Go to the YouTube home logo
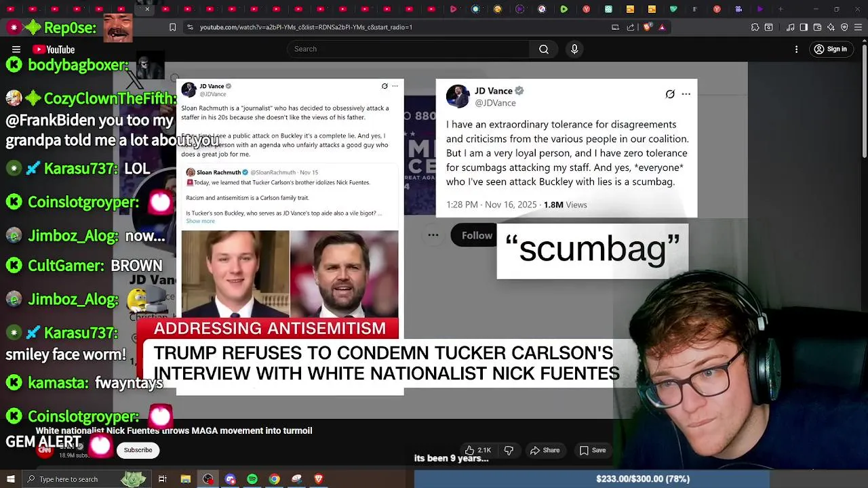The height and width of the screenshot is (488, 868). 54,49
